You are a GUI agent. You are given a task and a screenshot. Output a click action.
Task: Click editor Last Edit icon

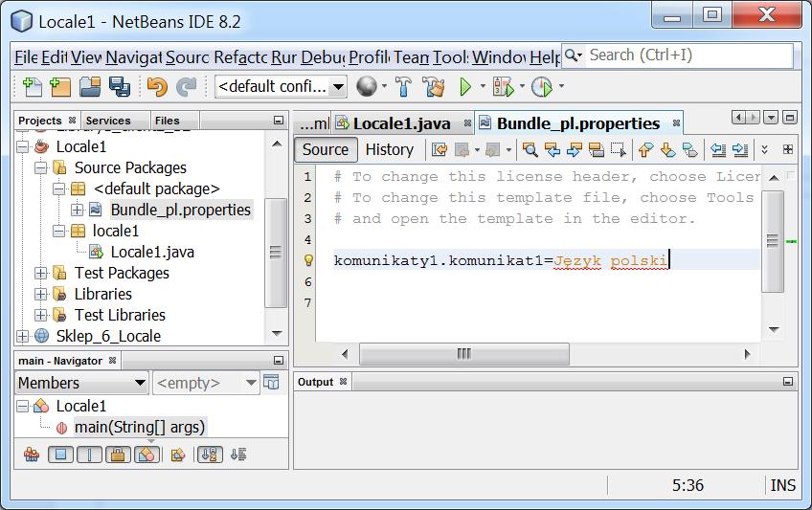(x=440, y=150)
